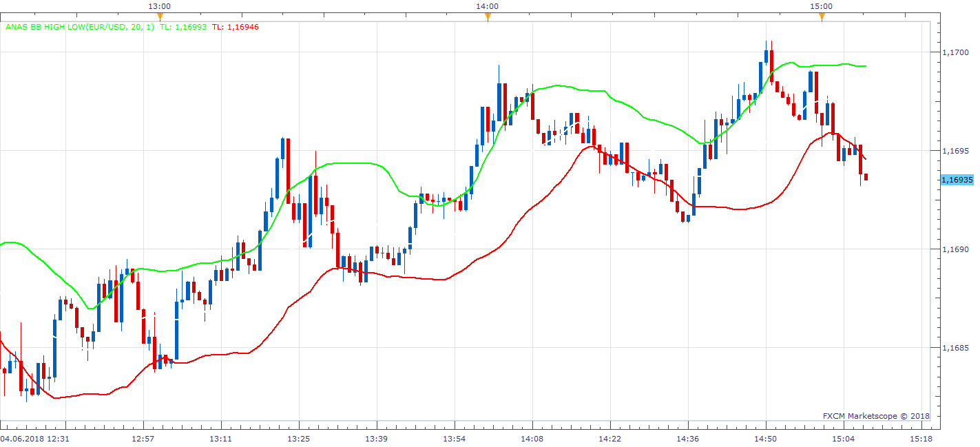Click the 14:08 time axis label

tap(532, 438)
